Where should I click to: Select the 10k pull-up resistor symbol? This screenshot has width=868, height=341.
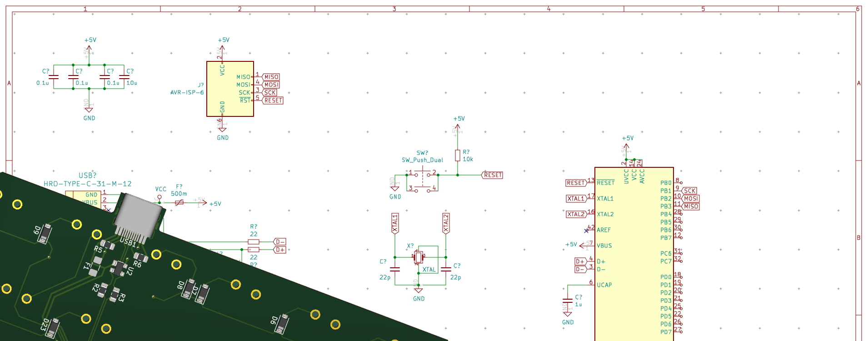458,156
